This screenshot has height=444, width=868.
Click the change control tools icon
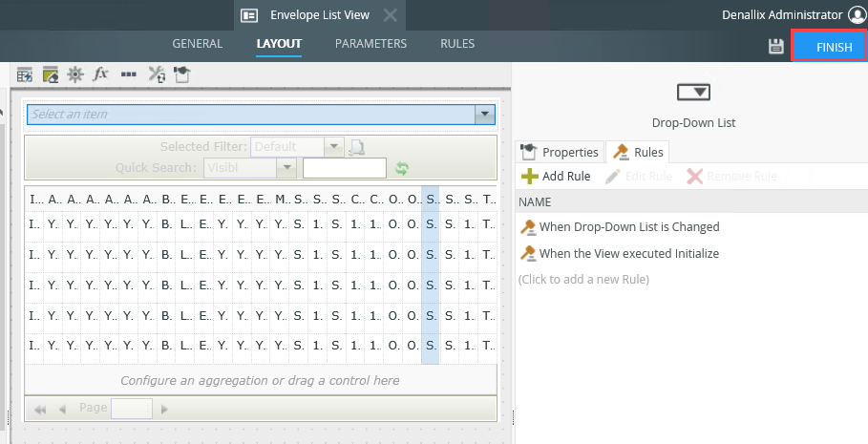(x=157, y=74)
